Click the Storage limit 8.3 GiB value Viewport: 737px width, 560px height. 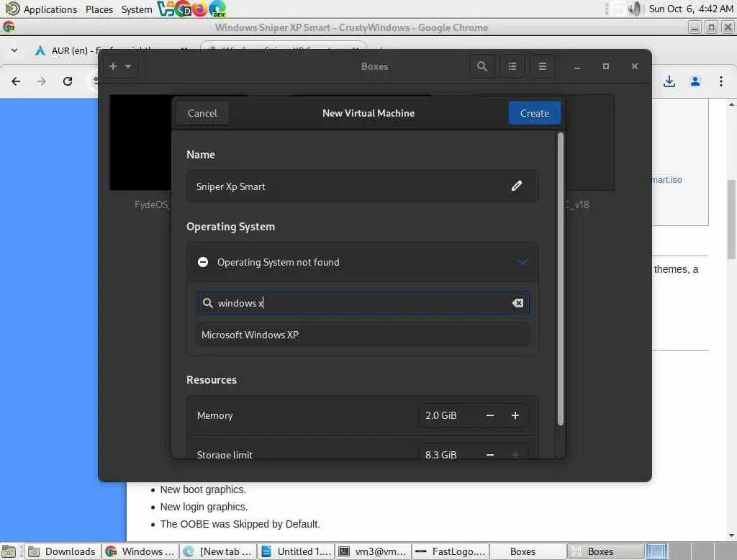coord(441,455)
